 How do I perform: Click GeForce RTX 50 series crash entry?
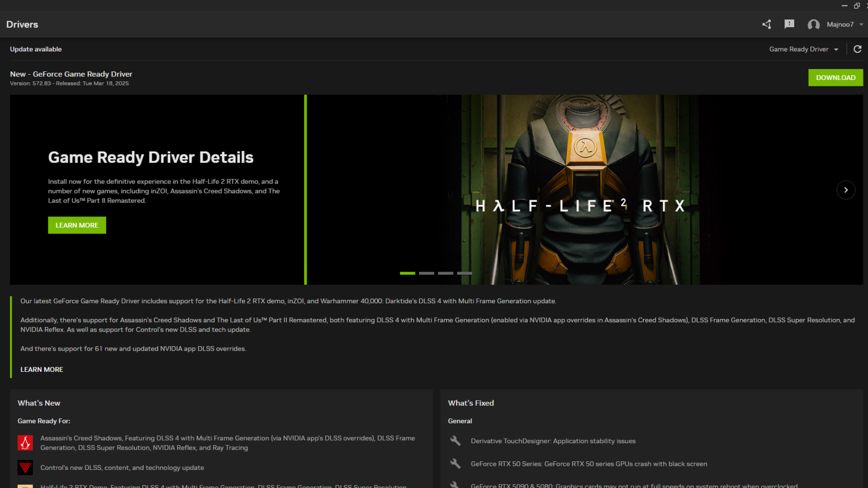point(589,464)
